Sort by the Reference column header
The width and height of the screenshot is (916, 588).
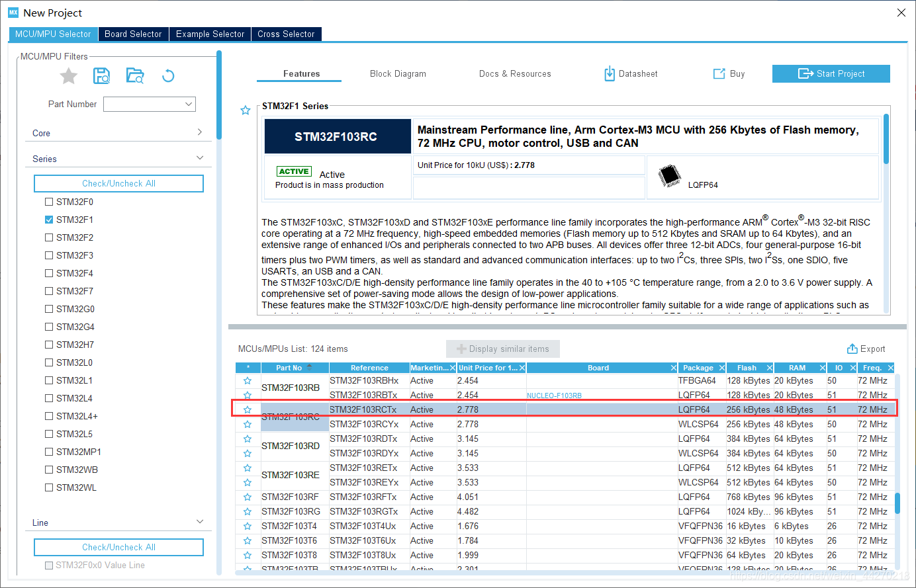coord(369,368)
